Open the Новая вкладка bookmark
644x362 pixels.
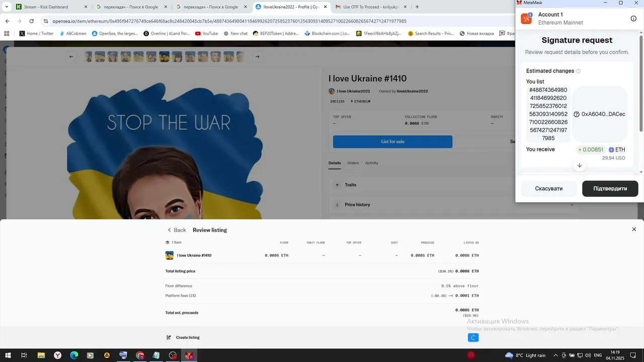(476, 34)
